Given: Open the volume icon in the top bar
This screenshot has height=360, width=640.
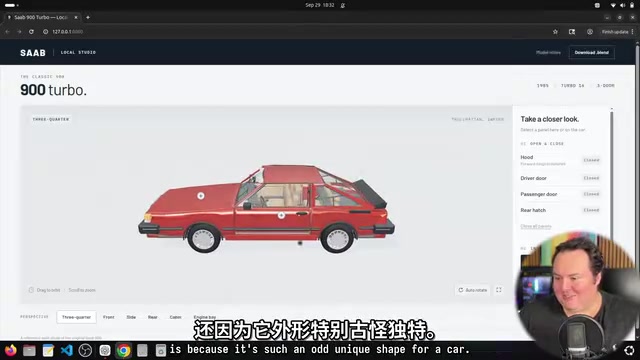Looking at the screenshot, I should [x=622, y=5].
